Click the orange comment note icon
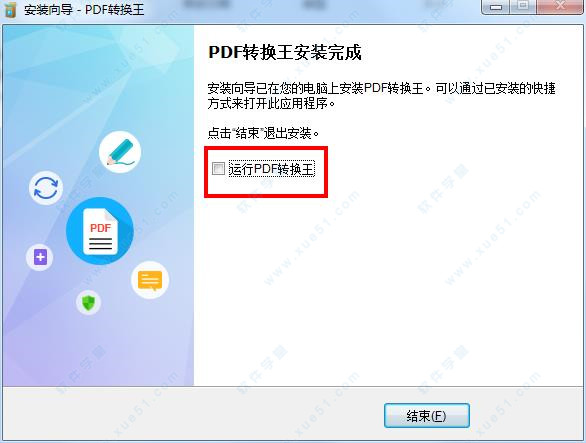This screenshot has width=586, height=443. point(150,280)
